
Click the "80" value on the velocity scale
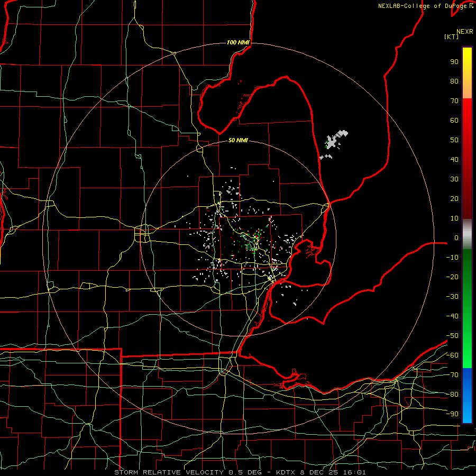coord(454,81)
